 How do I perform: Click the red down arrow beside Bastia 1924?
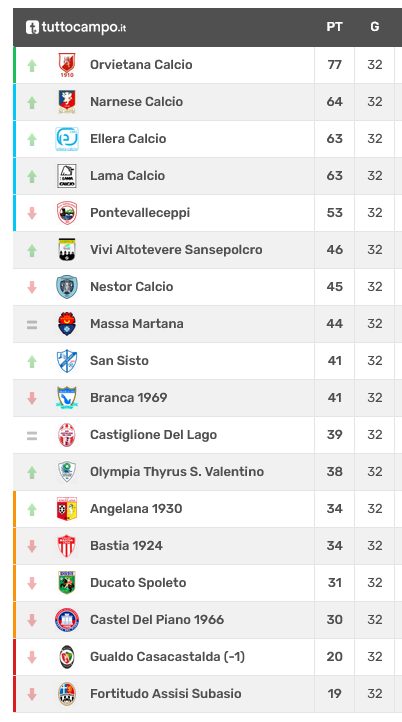tap(32, 546)
